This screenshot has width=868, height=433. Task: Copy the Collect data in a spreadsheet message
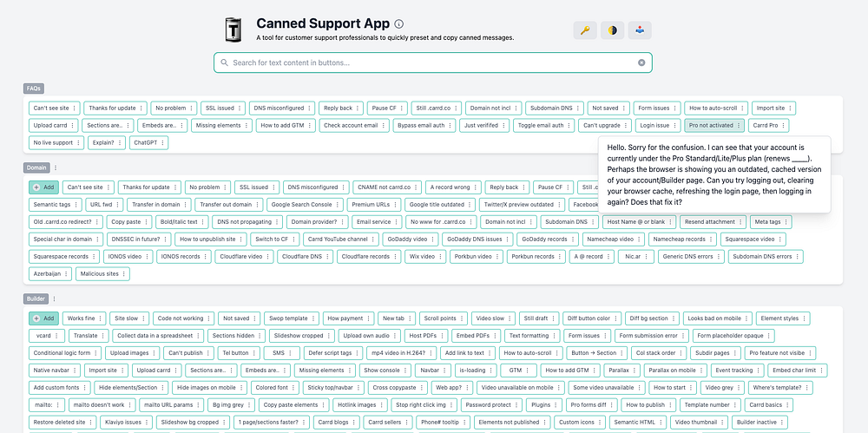click(x=155, y=336)
